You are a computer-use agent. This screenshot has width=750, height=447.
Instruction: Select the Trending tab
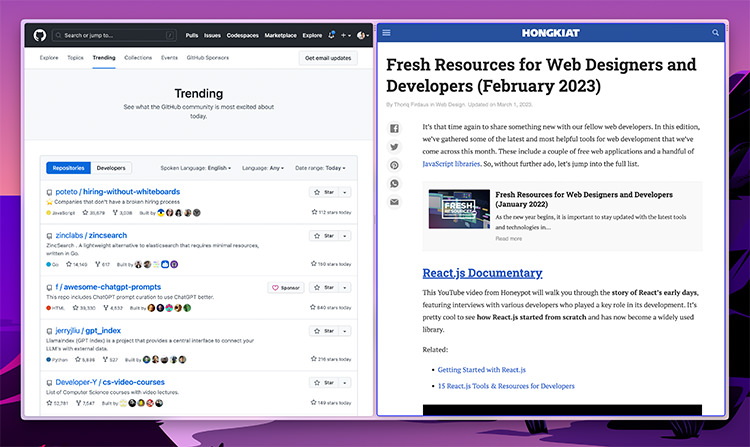tap(104, 58)
